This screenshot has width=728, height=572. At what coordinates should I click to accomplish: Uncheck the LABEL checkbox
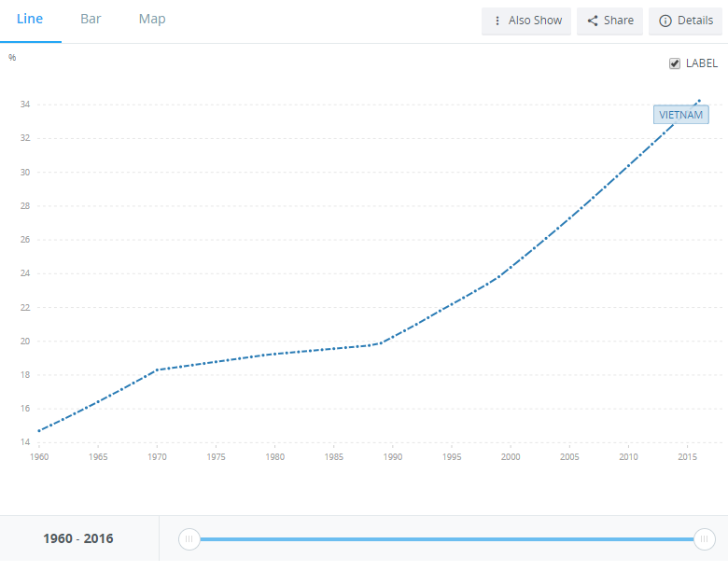pos(675,63)
